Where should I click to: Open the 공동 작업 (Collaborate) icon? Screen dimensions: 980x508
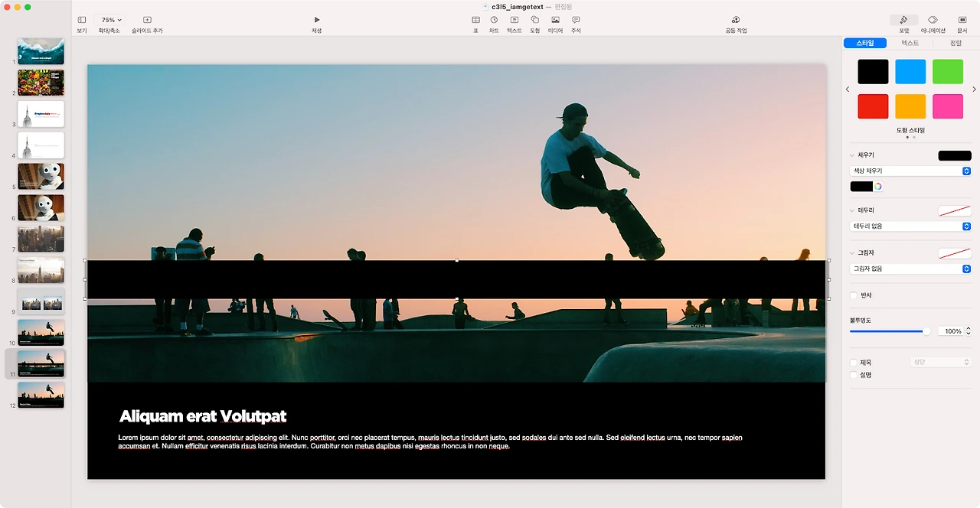click(x=736, y=20)
